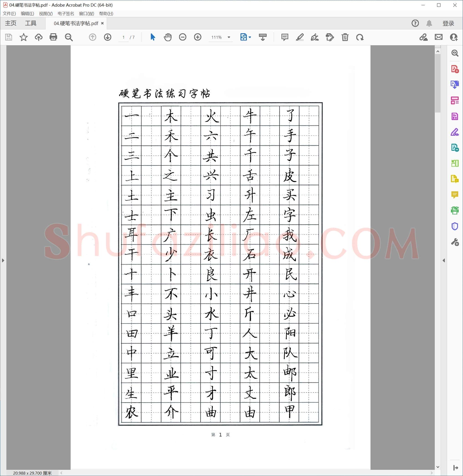This screenshot has height=476, width=463.
Task: Open the 帮助(H) menu
Action: (x=106, y=14)
